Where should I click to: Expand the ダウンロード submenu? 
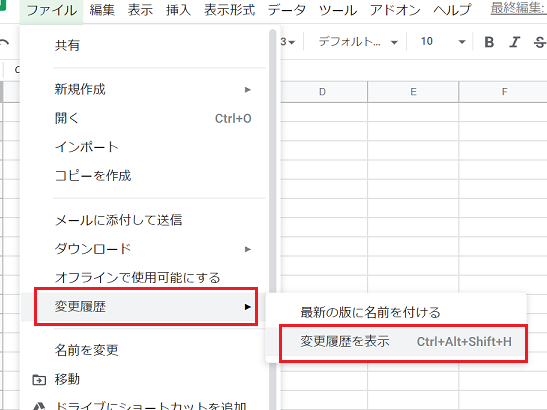tap(145, 249)
